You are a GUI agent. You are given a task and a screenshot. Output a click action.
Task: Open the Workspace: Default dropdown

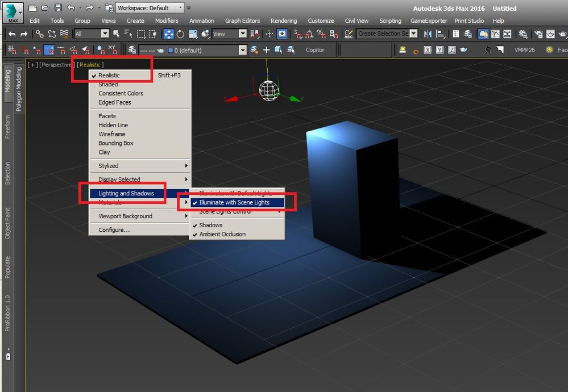pos(150,9)
